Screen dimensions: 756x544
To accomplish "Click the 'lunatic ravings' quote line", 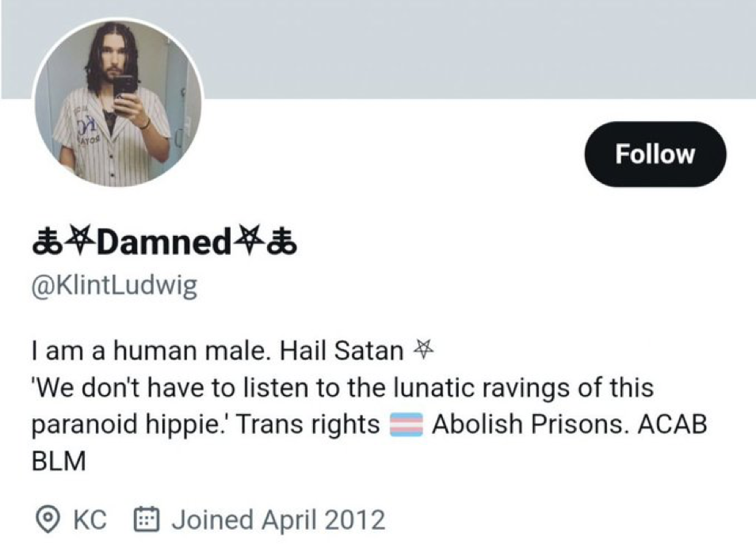I will click(x=343, y=387).
